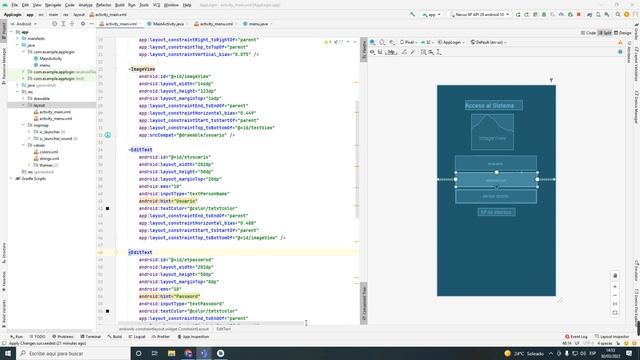Click Zoom to Fit icon in designer
The height and width of the screenshot is (360, 640).
pos(615,313)
